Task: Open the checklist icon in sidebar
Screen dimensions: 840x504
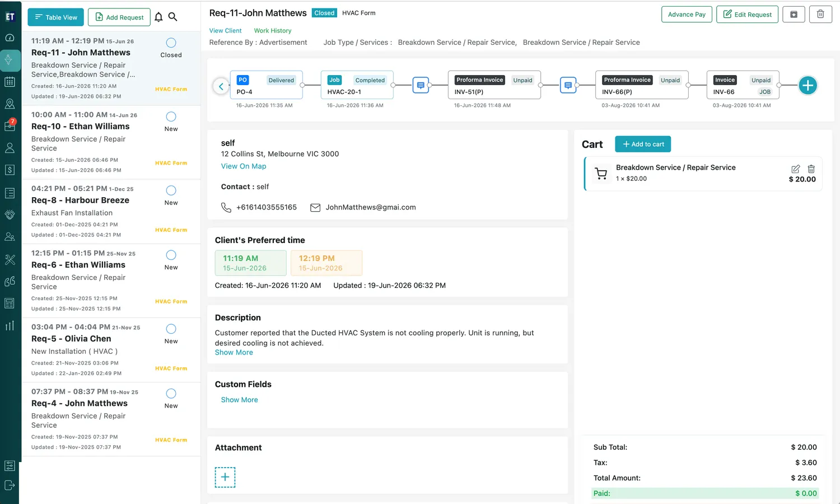Action: point(10,193)
